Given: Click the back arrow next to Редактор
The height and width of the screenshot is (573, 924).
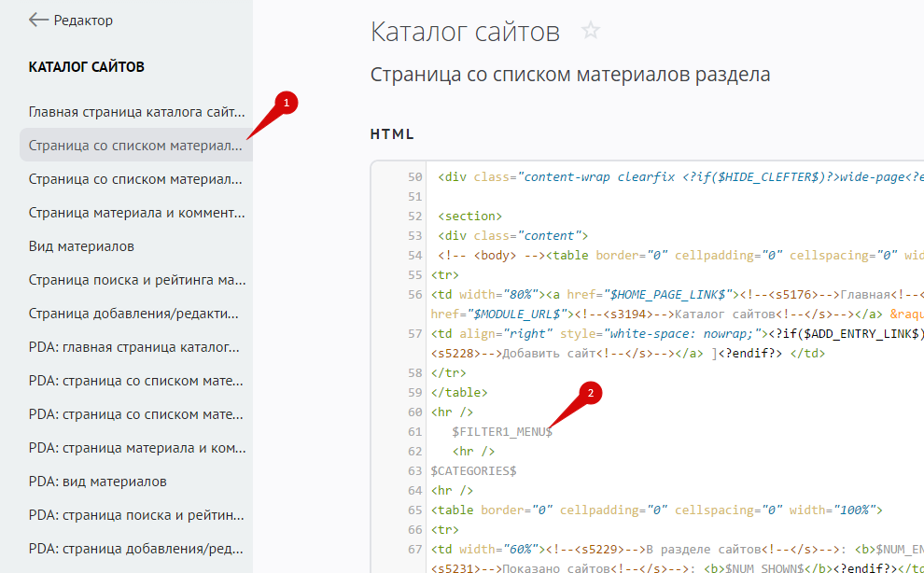Looking at the screenshot, I should [x=38, y=20].
